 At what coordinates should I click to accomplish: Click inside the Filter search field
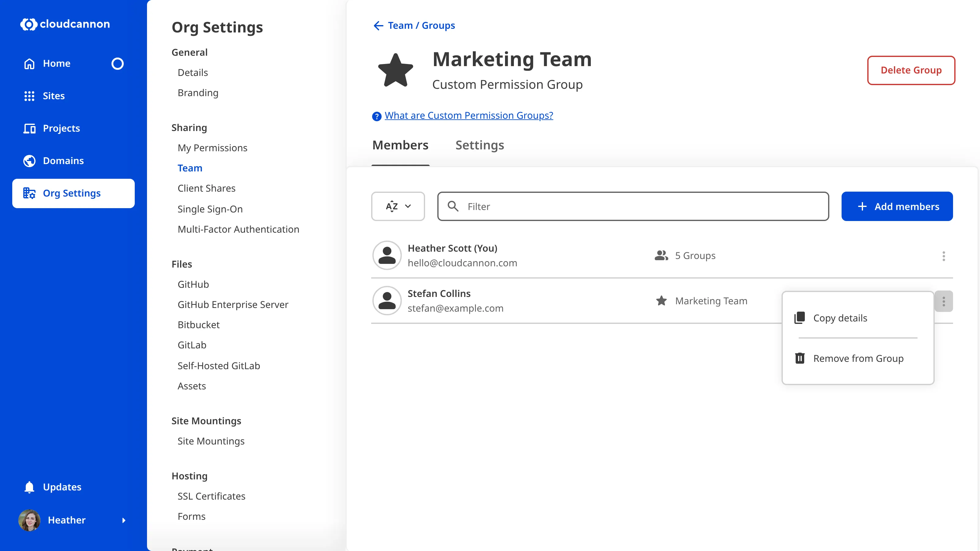(631, 207)
